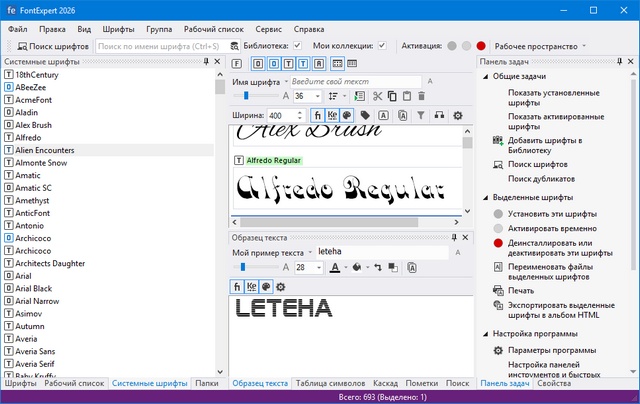This screenshot has width=640, height=404.
Task: Click the Добавить шрифты в Библиотеку icon
Action: click(498, 141)
